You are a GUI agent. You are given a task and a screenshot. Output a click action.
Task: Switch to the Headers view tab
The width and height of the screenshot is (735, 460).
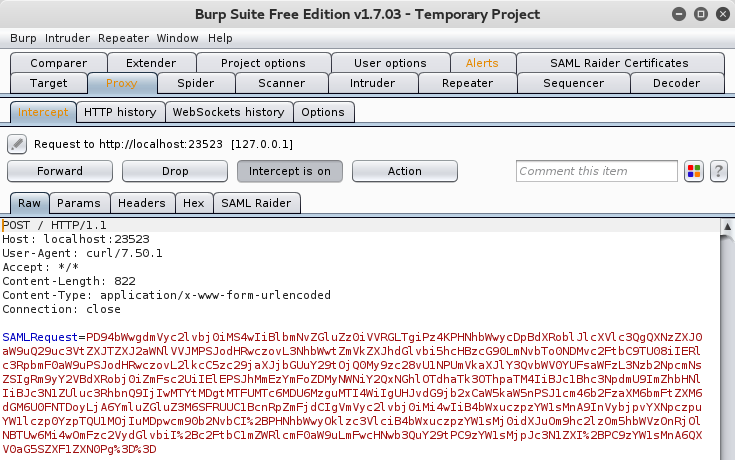coord(142,204)
